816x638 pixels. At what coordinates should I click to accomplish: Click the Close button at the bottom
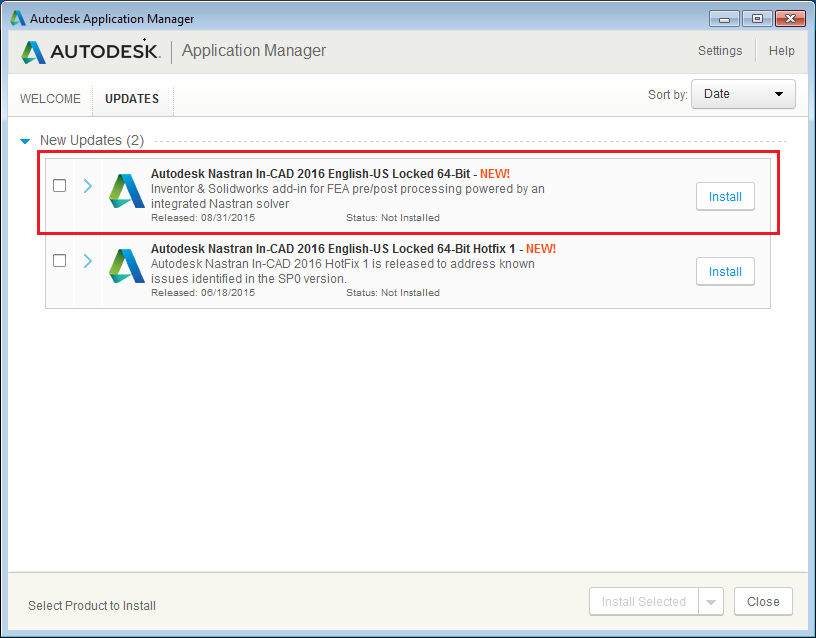pyautogui.click(x=763, y=602)
